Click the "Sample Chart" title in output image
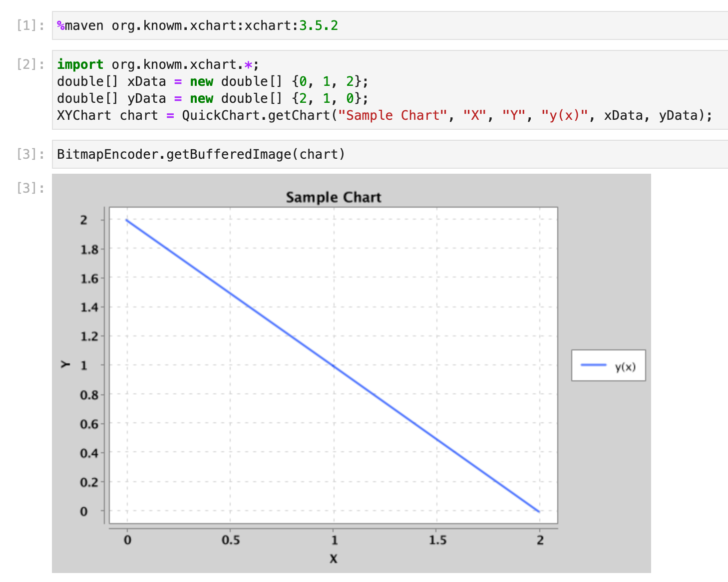This screenshot has width=728, height=582. pyautogui.click(x=333, y=198)
